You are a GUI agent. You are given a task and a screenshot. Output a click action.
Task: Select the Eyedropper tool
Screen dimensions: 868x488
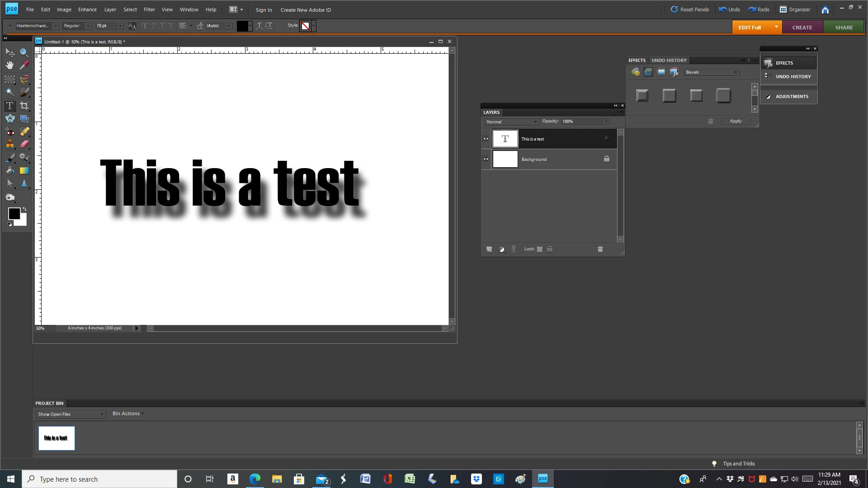[24, 66]
